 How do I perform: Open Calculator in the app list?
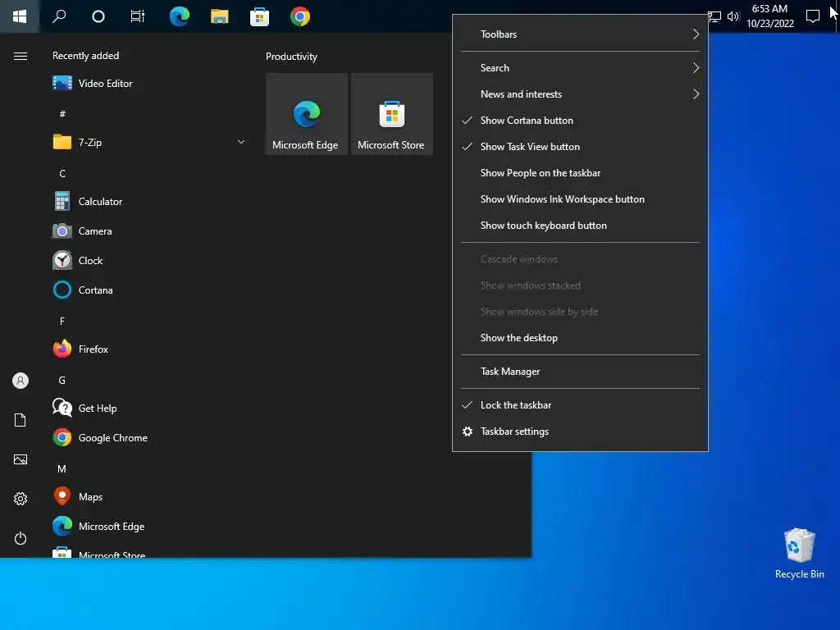[x=150, y=202]
